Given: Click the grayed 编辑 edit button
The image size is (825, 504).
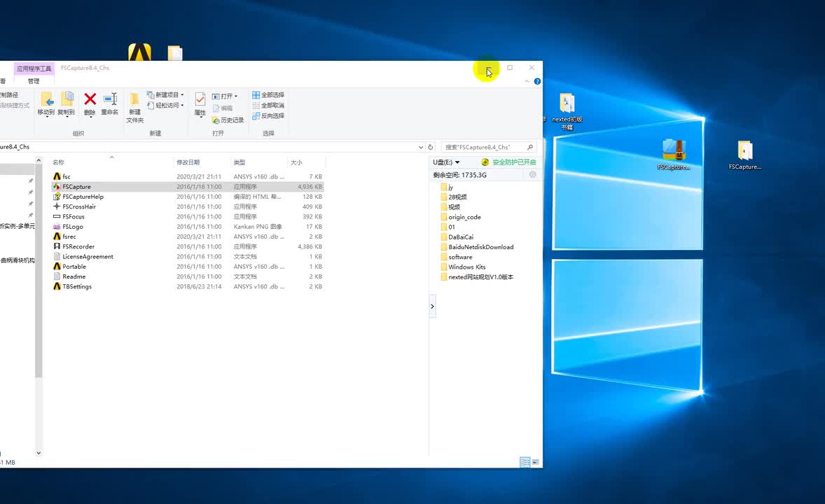Looking at the screenshot, I should pyautogui.click(x=223, y=108).
